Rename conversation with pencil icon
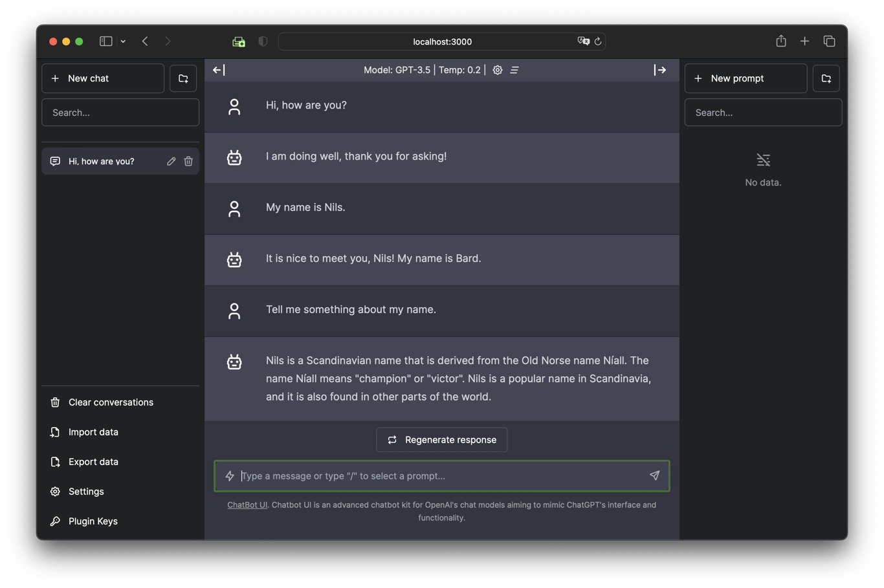The width and height of the screenshot is (884, 588). [x=171, y=161]
